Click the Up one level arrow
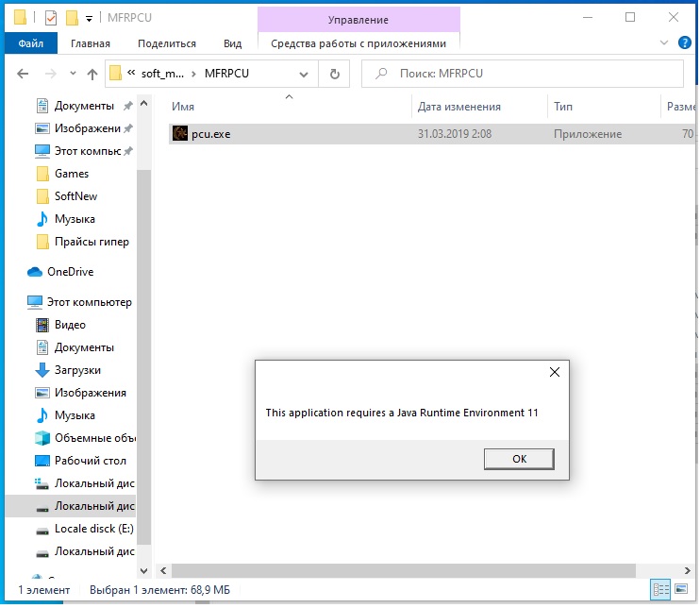This screenshot has width=700, height=608. [x=92, y=74]
